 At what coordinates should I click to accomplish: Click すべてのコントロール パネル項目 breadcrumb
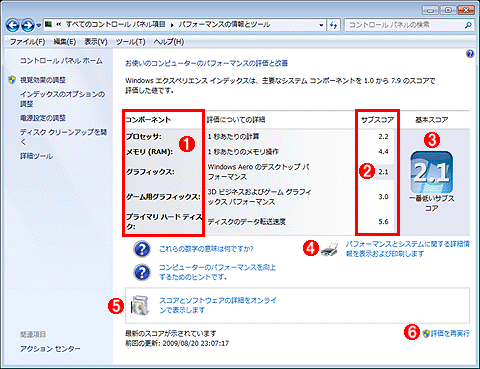(116, 25)
